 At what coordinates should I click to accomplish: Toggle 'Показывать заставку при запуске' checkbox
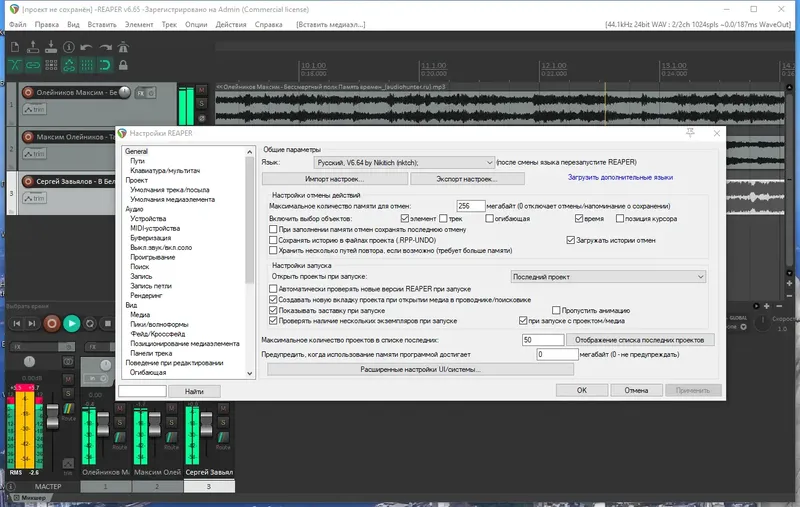tap(273, 310)
